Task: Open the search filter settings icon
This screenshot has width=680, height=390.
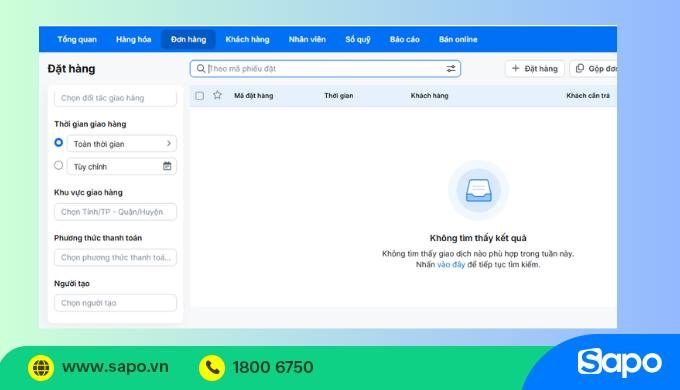Action: pyautogui.click(x=451, y=69)
